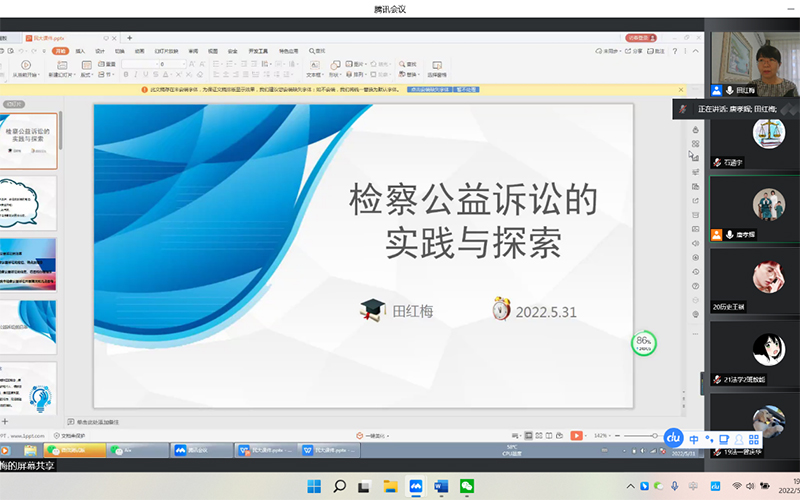Click the grid layout icon in WPS side panel
The height and width of the screenshot is (500, 800).
[695, 143]
